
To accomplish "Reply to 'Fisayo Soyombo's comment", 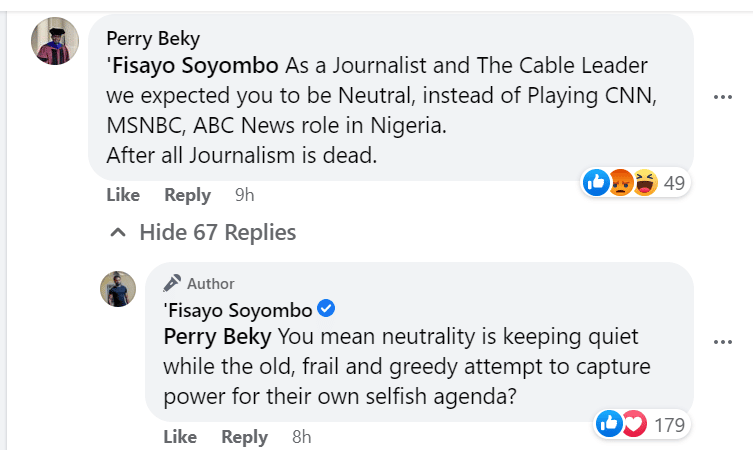I will click(x=244, y=437).
